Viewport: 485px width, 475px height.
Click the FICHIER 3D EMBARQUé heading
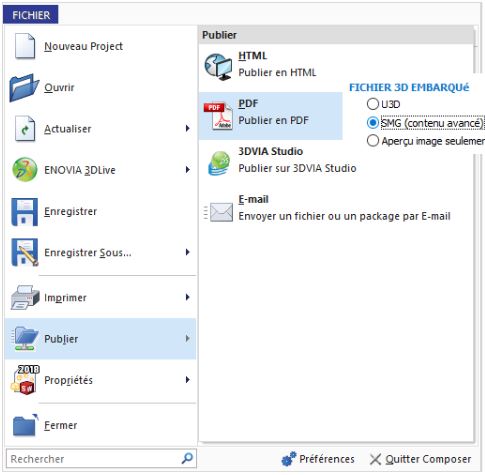coord(409,87)
